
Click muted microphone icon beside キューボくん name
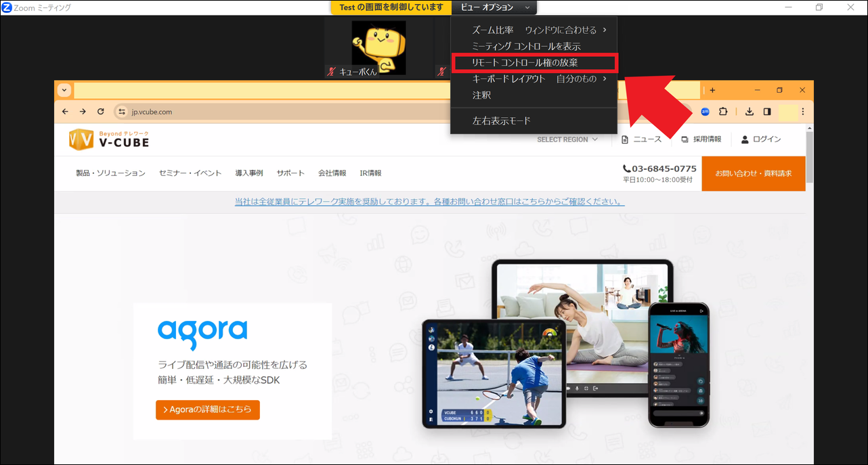click(332, 71)
